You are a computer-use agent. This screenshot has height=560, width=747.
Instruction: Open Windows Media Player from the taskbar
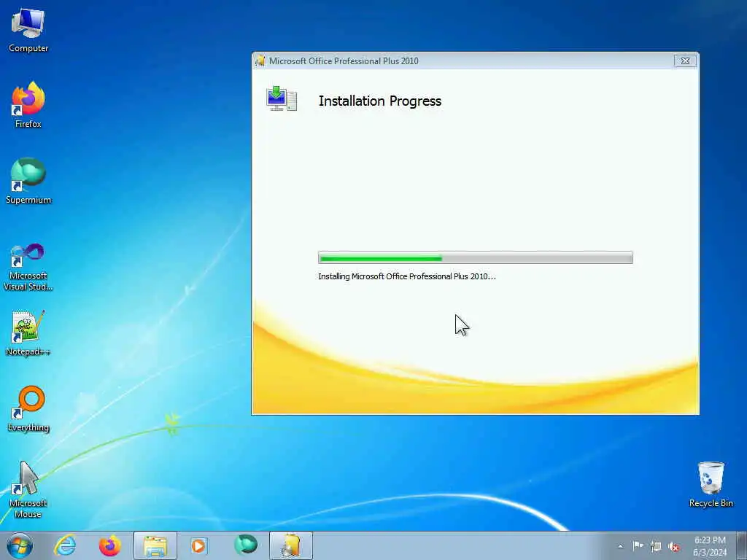pyautogui.click(x=198, y=545)
